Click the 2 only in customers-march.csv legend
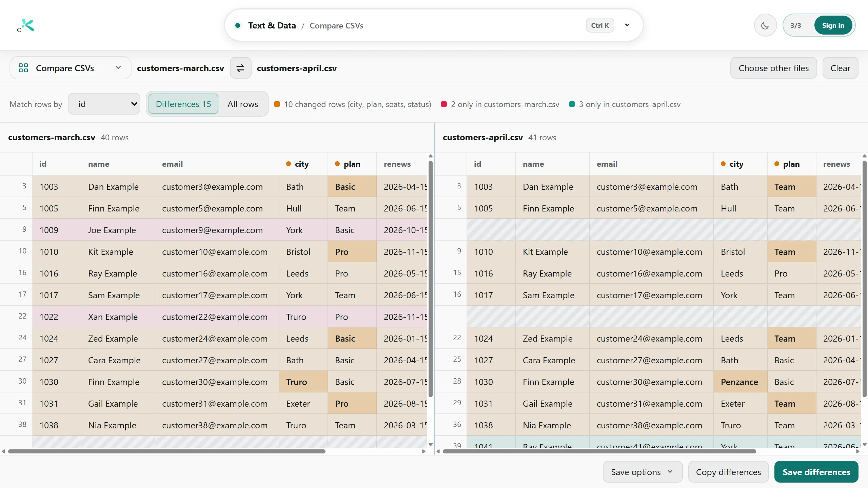 [x=500, y=104]
